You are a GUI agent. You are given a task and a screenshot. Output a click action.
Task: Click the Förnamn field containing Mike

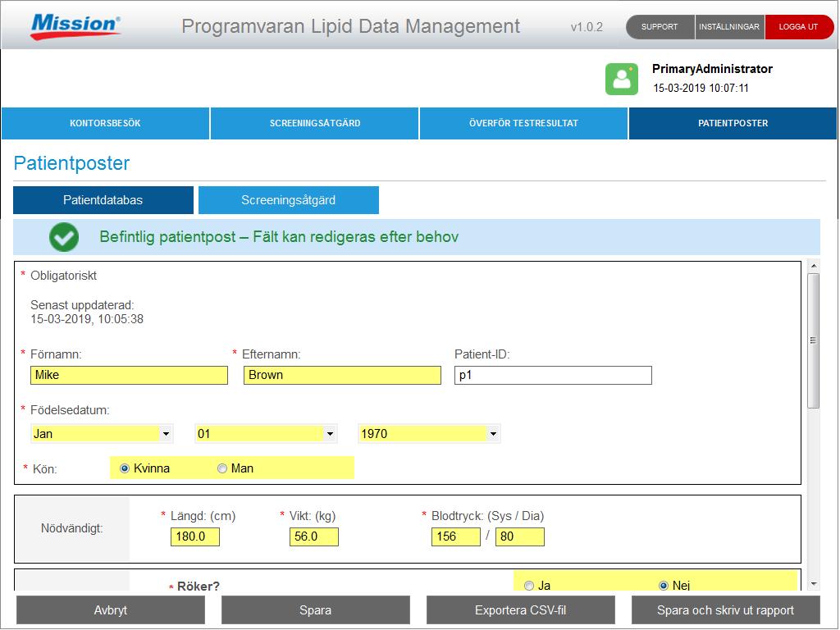(x=129, y=375)
